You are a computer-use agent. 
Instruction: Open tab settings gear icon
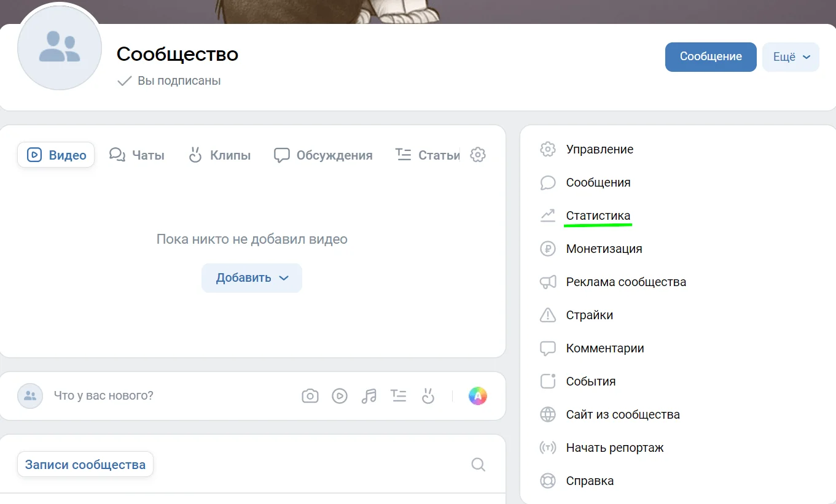pyautogui.click(x=478, y=155)
